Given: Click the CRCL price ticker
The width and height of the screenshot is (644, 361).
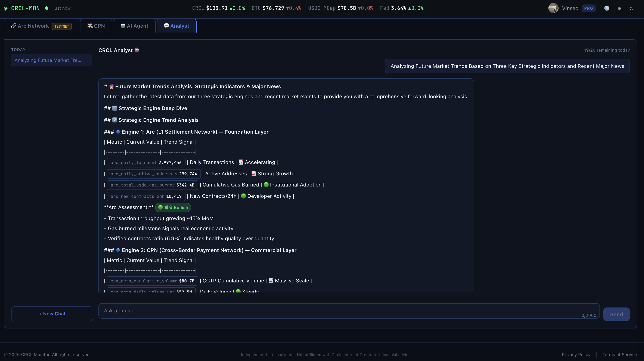Looking at the screenshot, I should pos(218,8).
